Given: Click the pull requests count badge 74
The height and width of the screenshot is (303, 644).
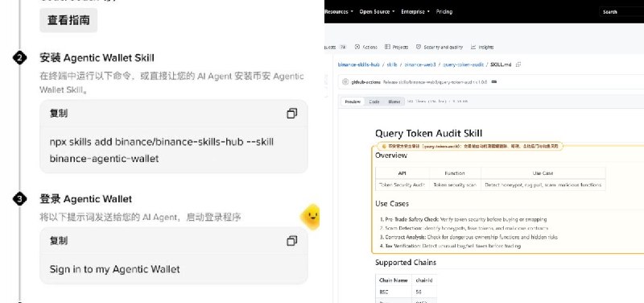Looking at the screenshot, I should 343,48.
